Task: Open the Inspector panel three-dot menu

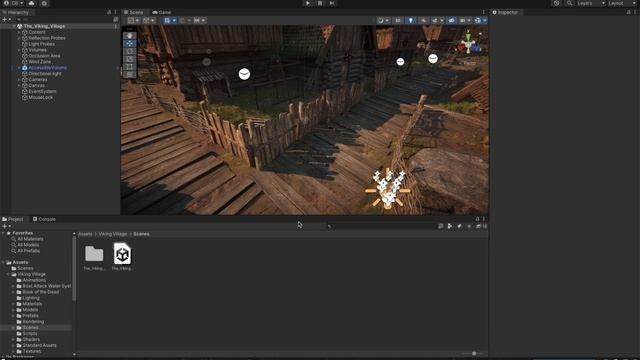Action: pyautogui.click(x=635, y=12)
